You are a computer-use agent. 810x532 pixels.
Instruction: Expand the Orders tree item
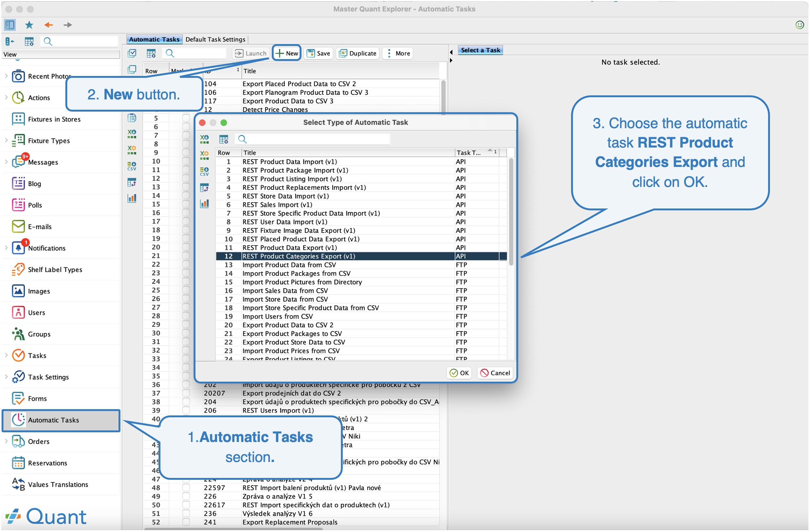[x=6, y=441]
